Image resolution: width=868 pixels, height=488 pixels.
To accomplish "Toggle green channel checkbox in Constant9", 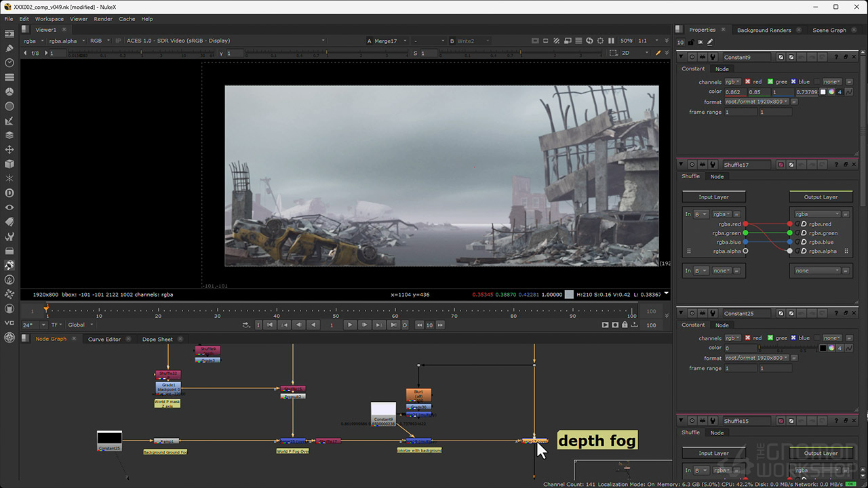I will (770, 82).
